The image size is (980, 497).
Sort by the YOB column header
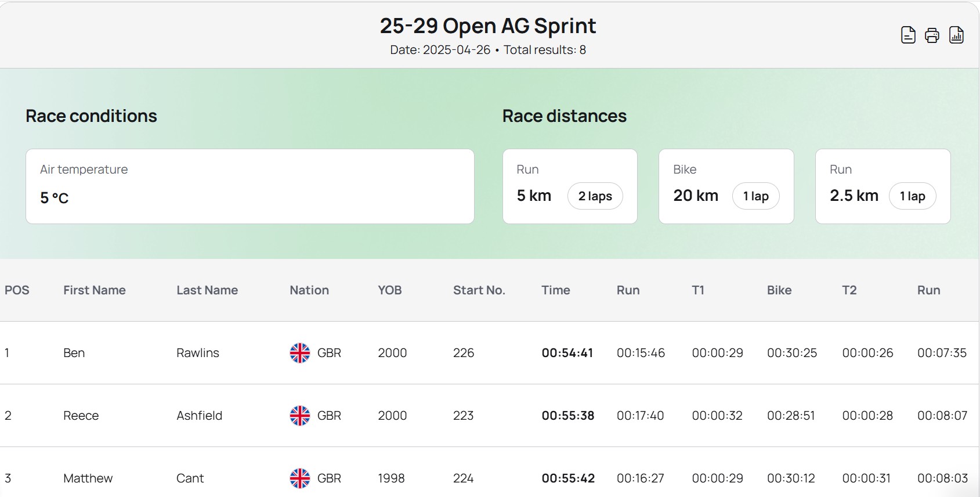click(389, 290)
